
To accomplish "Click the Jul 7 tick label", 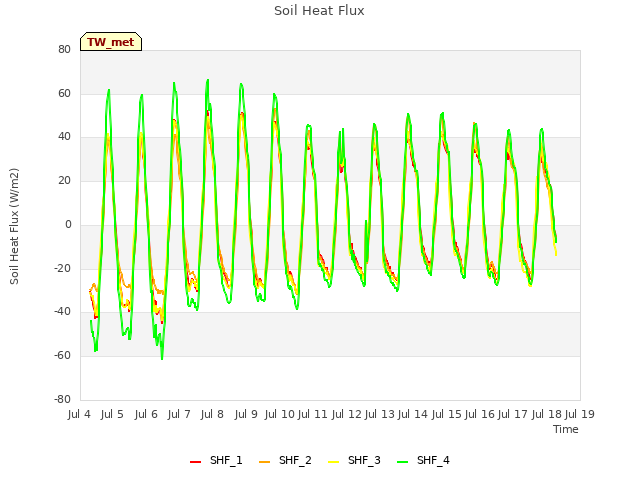I will click(179, 414).
